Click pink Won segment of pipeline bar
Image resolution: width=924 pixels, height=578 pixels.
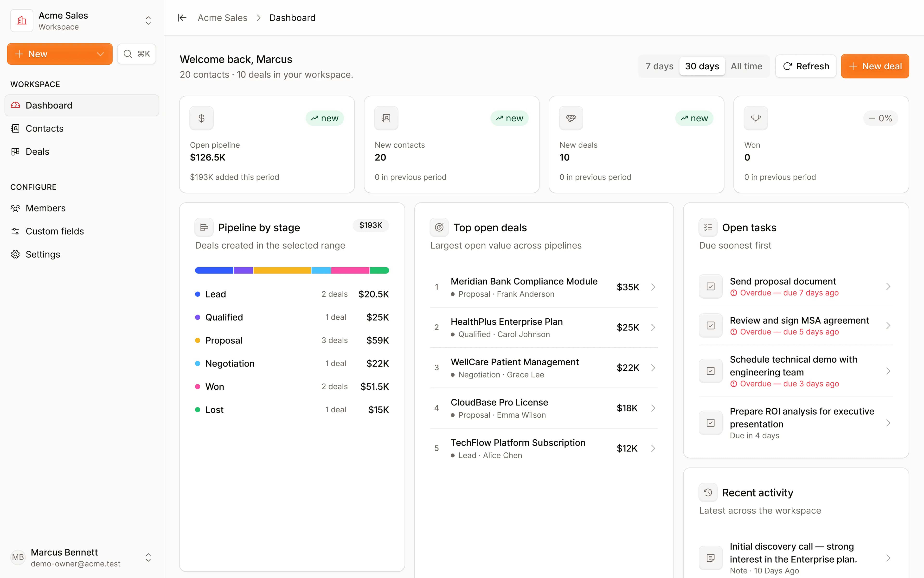350,270
